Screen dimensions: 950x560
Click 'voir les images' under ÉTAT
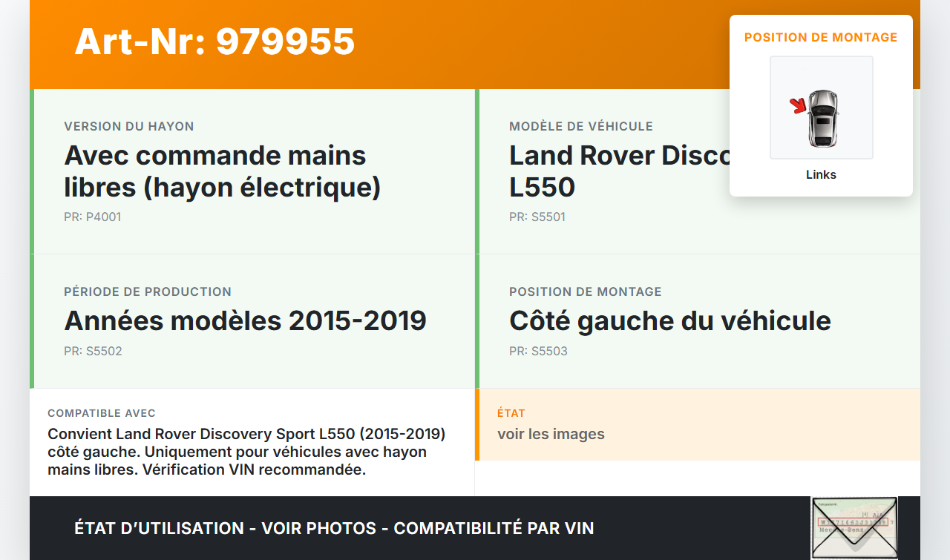pos(551,435)
